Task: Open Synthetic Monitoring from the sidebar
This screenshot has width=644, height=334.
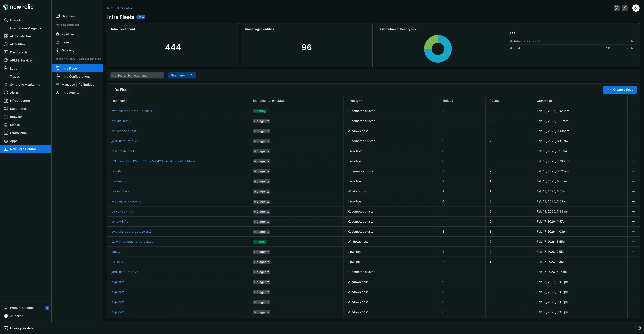Action: coord(25,85)
